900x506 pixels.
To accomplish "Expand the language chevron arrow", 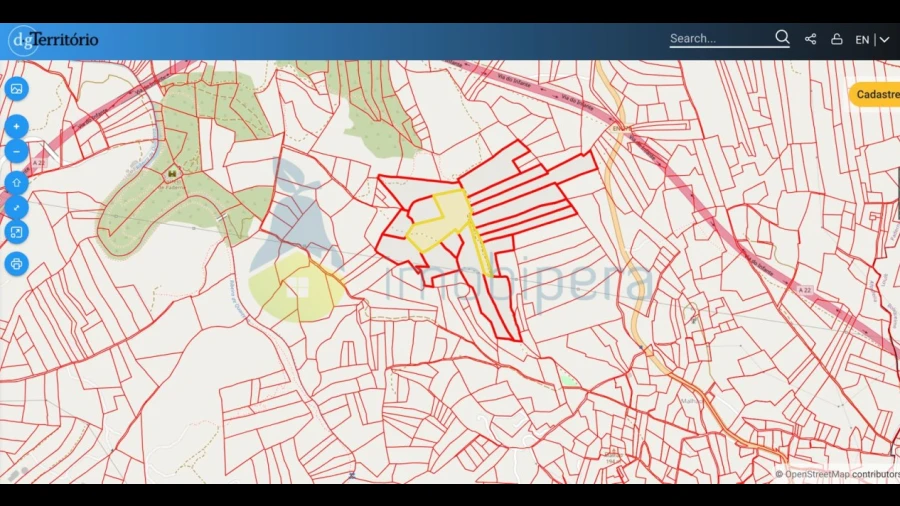I will coord(884,40).
